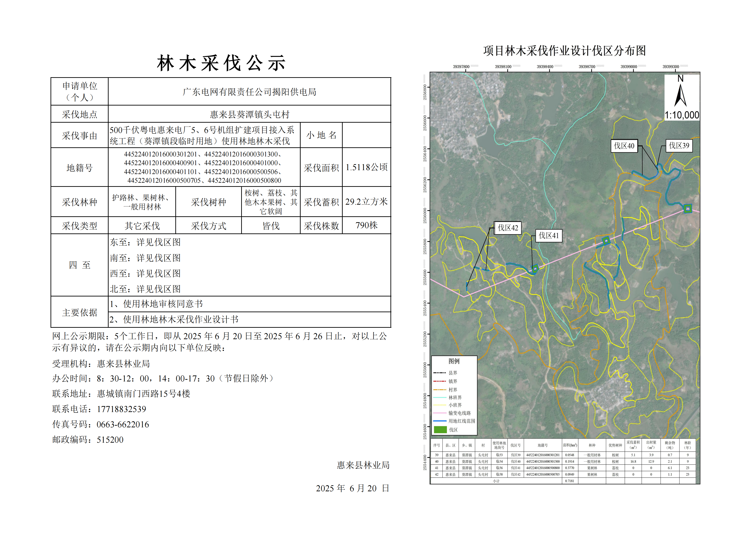Screen dimensions: 756x534
Task: Click the green 伐区 legend swatch
Action: click(x=440, y=430)
